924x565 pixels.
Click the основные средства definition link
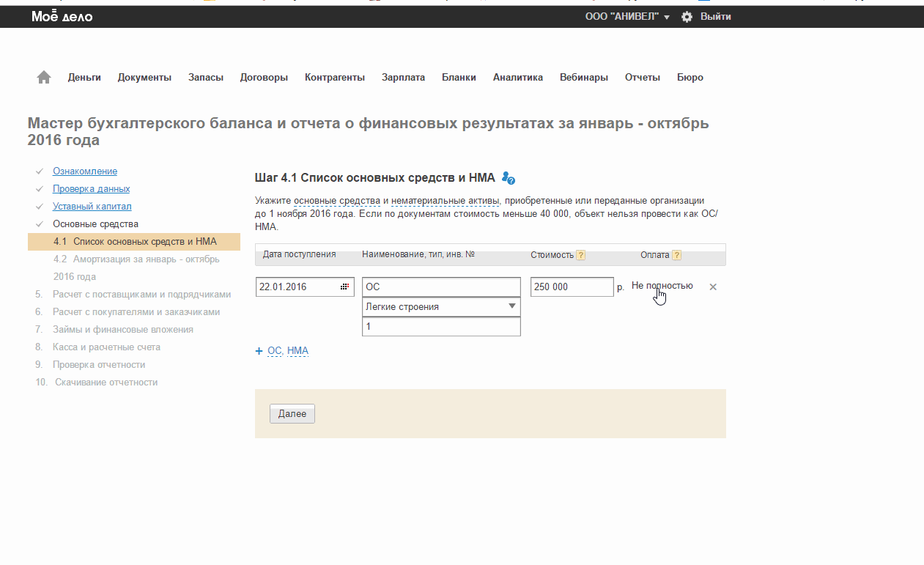click(336, 200)
